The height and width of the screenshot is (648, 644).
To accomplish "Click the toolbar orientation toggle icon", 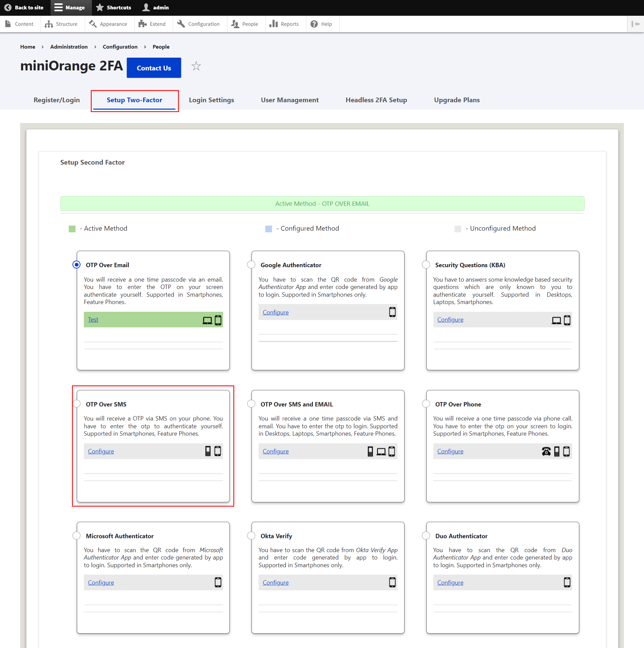I will [635, 24].
